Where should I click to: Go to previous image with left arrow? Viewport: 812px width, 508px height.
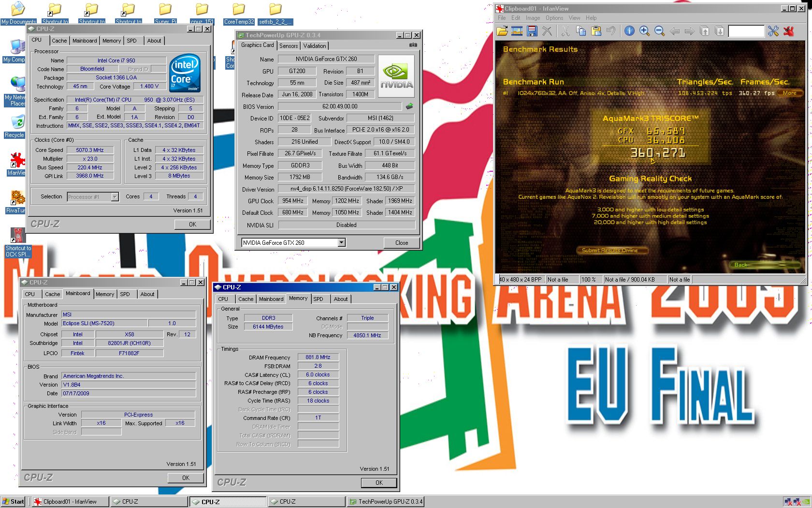[675, 31]
